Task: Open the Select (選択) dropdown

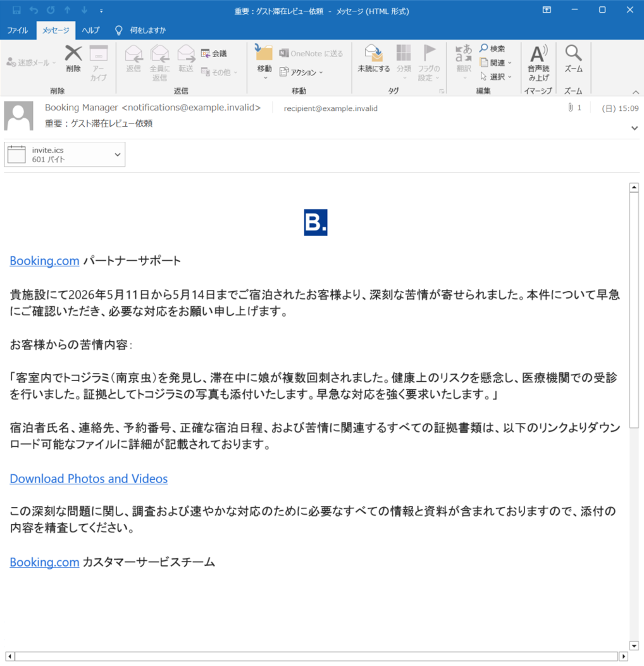Action: (495, 77)
